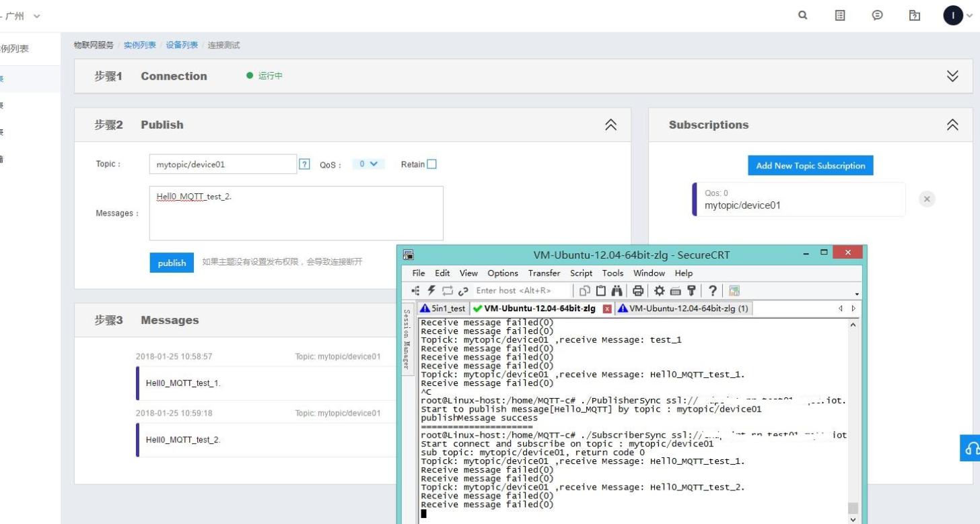Click SecureCRT keymap editor keyboard icon
The height and width of the screenshot is (524, 980).
[x=675, y=290]
